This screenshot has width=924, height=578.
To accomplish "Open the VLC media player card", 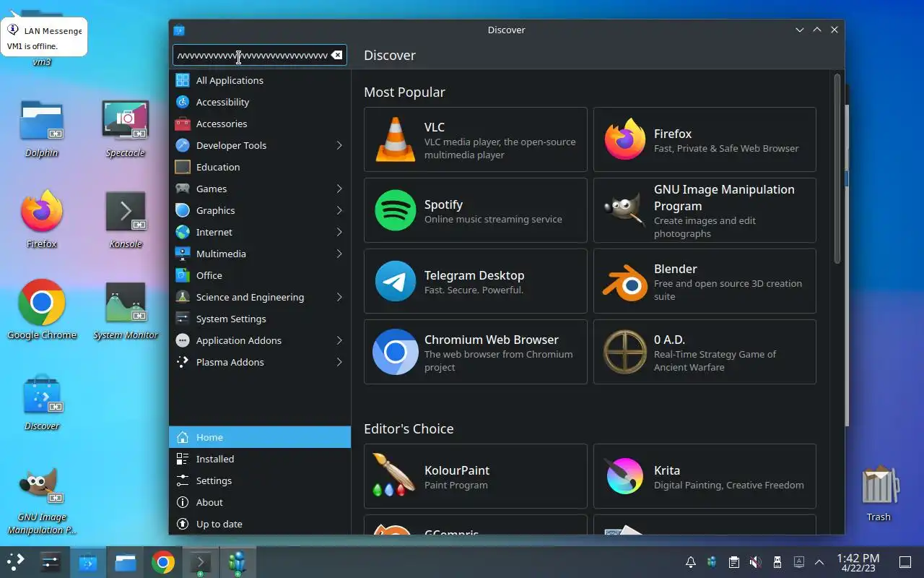I will (x=476, y=139).
